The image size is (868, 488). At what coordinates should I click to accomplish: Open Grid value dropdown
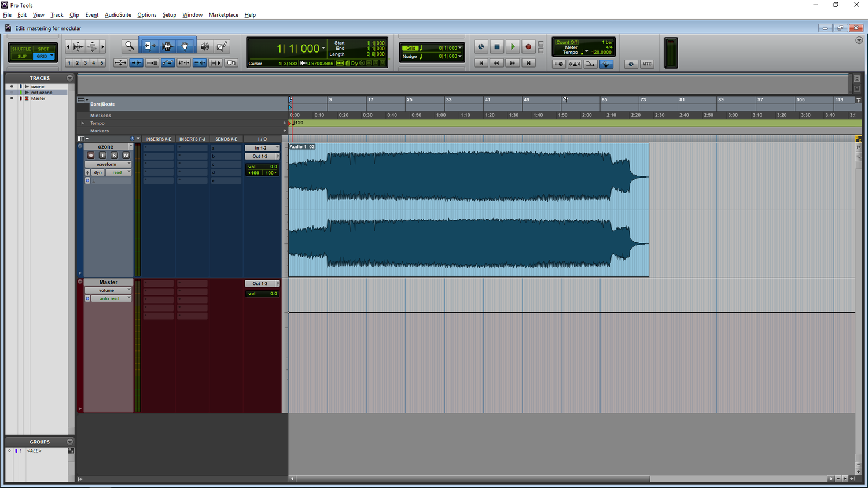point(460,48)
